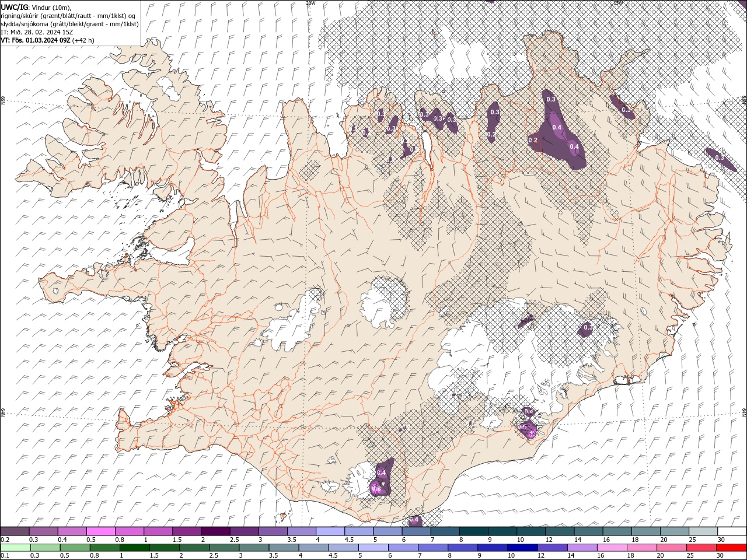747x560 pixels.
Task: Select the lower legend swatch labelled 8
Action: tap(463, 548)
